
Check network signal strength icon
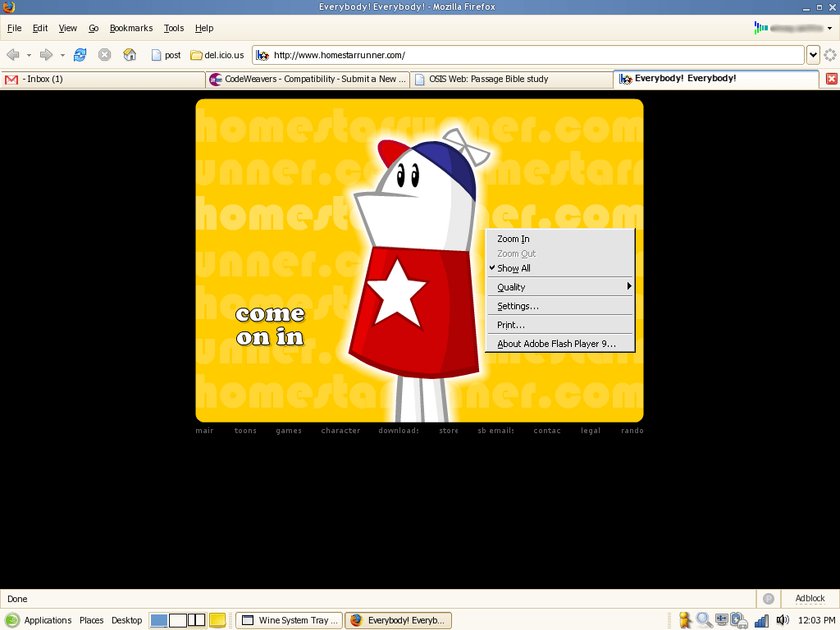(761, 620)
